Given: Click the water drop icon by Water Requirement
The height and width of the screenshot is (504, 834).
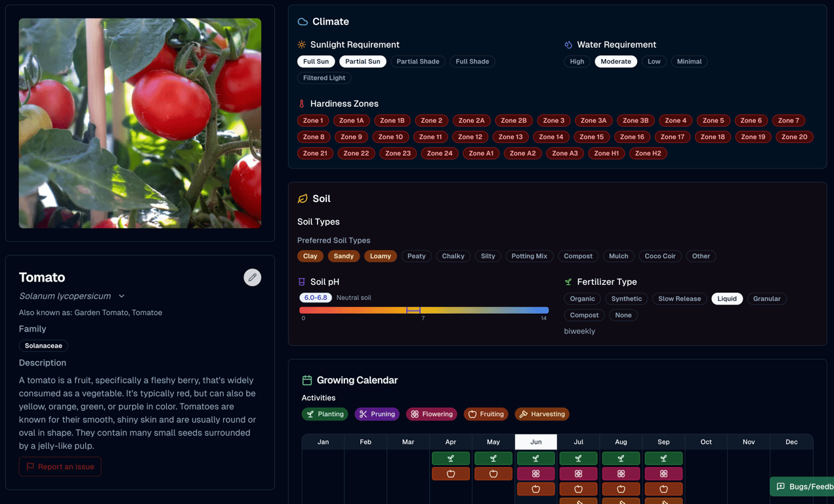Looking at the screenshot, I should pos(568,45).
